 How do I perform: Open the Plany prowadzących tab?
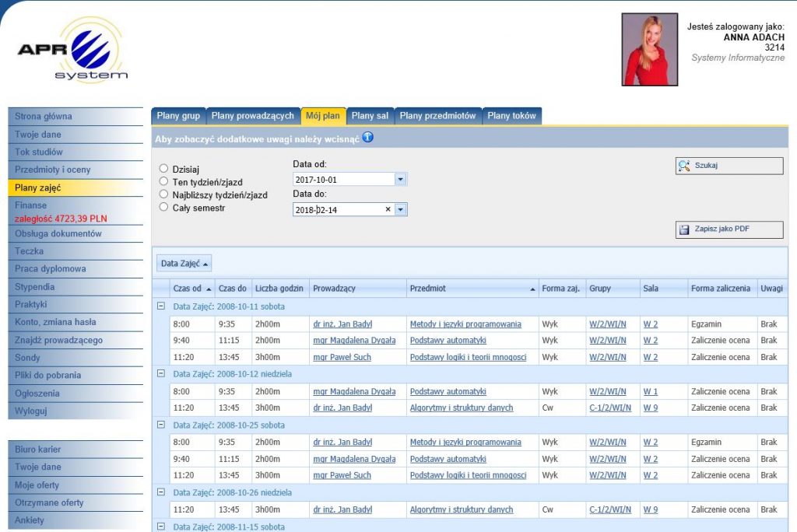[x=253, y=116]
